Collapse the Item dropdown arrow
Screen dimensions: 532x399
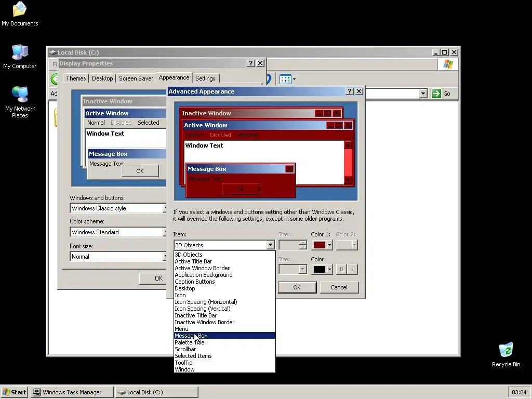[270, 245]
